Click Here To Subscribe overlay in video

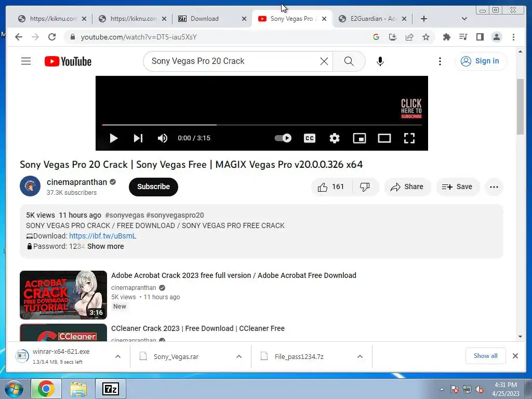coord(411,109)
